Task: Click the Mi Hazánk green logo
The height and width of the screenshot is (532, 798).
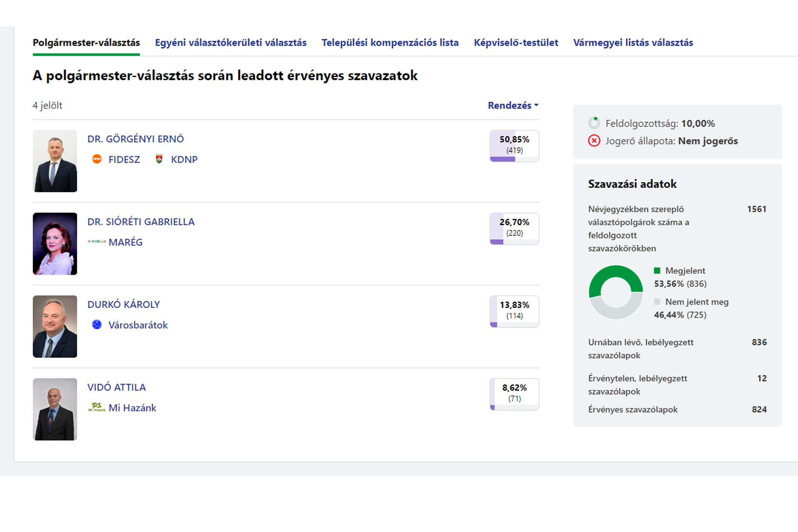Action: tap(97, 407)
